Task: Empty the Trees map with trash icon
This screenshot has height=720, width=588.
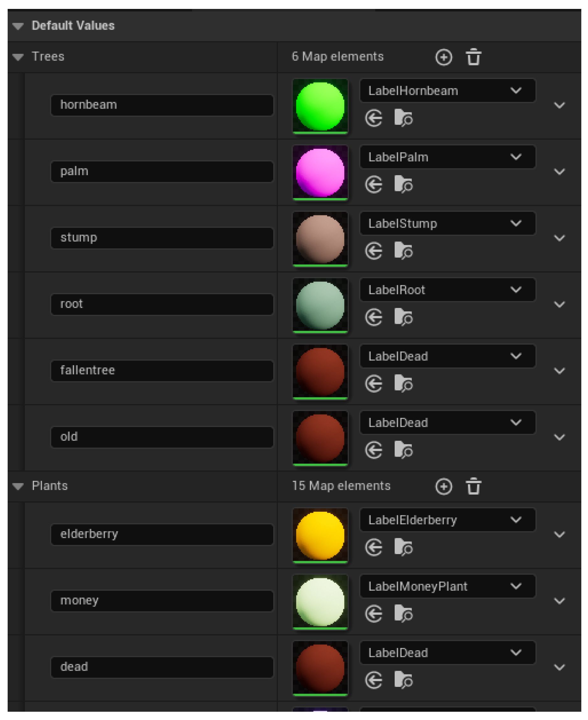Action: tap(473, 57)
